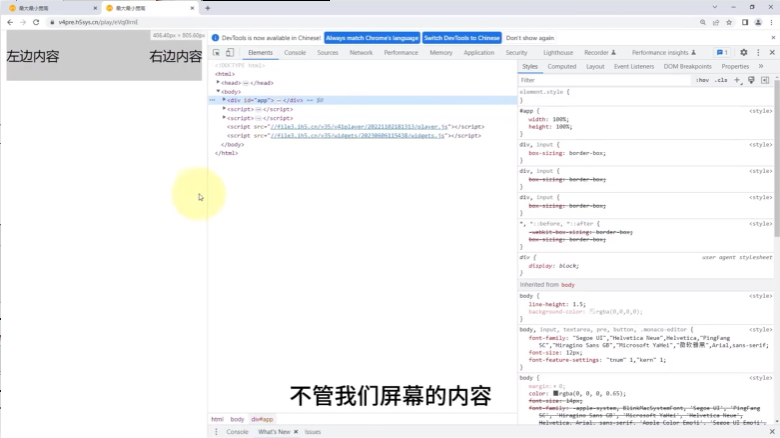780x438 pixels.
Task: Expand the div id="app" node
Action: [224, 100]
